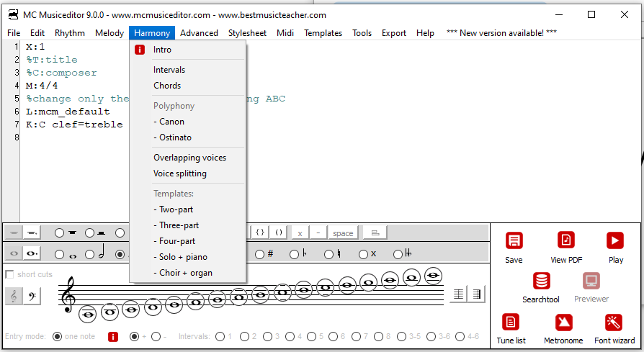Viewport: 644px width, 352px height.
Task: Insert a final barline using the end barline icon
Action: 477,294
